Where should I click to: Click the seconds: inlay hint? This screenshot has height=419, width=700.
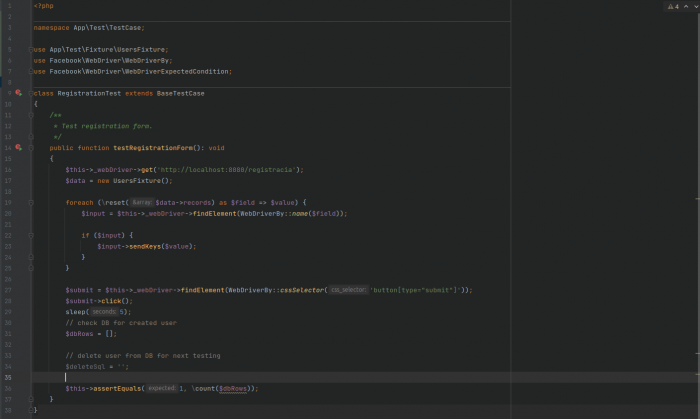tap(104, 311)
